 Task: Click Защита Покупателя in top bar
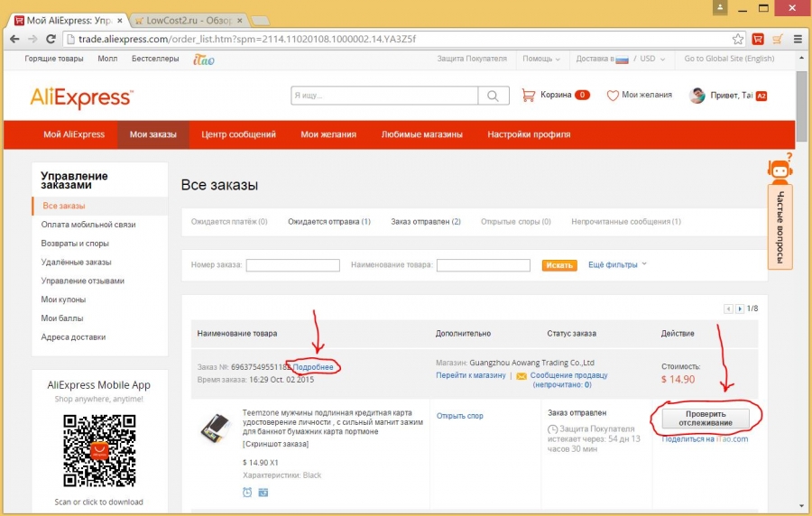pyautogui.click(x=472, y=59)
